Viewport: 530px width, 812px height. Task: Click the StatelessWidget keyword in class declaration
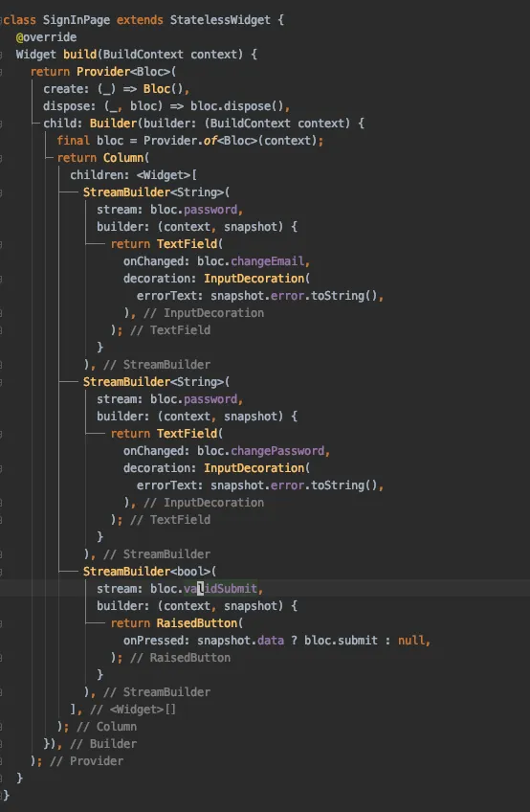(220, 20)
